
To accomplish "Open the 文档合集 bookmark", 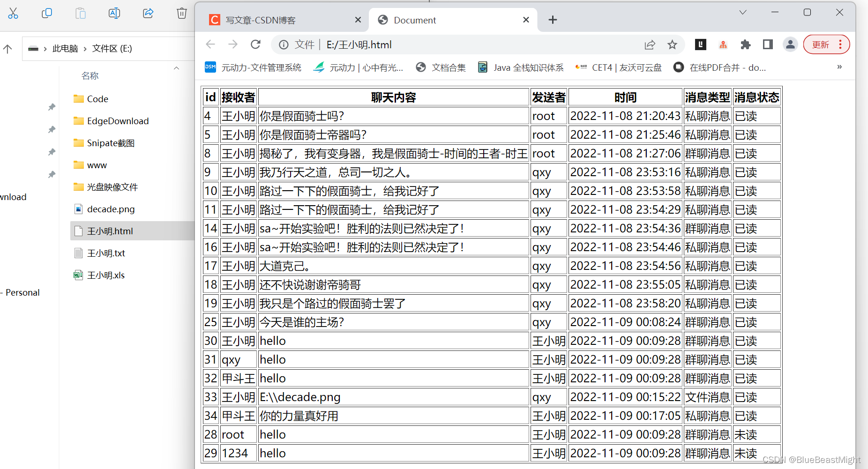I will coord(441,67).
